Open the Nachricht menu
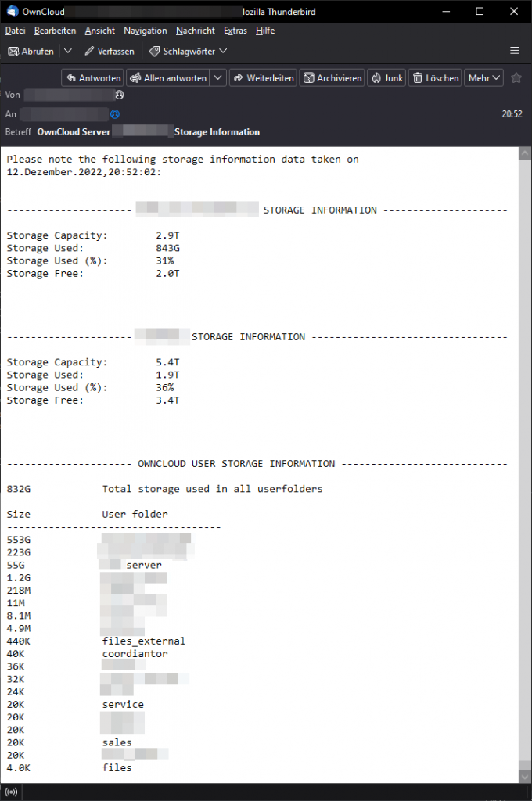 [195, 31]
